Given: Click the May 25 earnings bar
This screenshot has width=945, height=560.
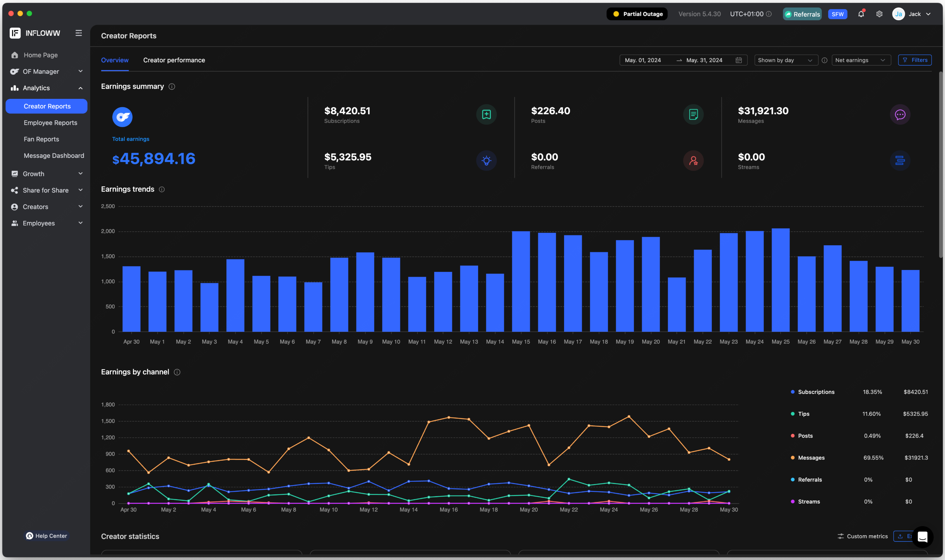Looking at the screenshot, I should 780,280.
